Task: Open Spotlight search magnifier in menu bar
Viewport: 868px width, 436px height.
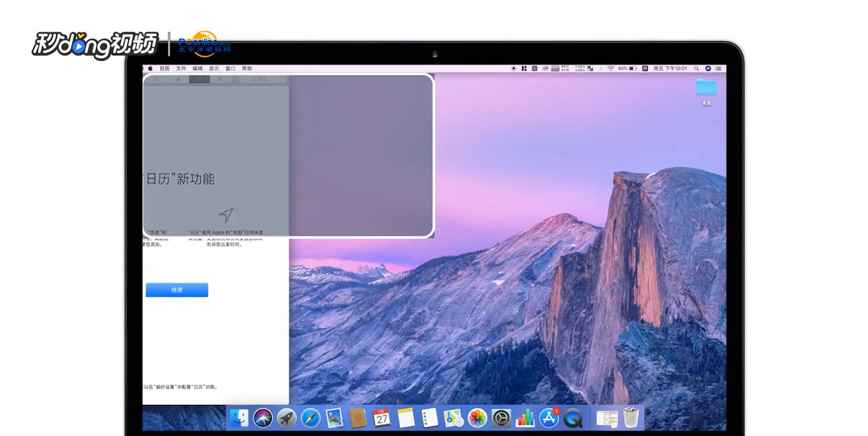Action: (x=696, y=68)
